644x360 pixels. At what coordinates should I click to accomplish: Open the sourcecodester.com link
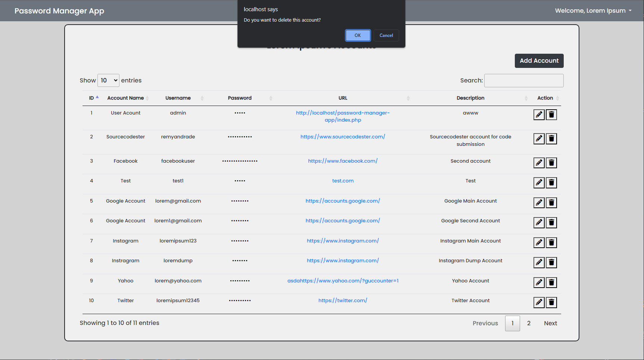click(343, 137)
